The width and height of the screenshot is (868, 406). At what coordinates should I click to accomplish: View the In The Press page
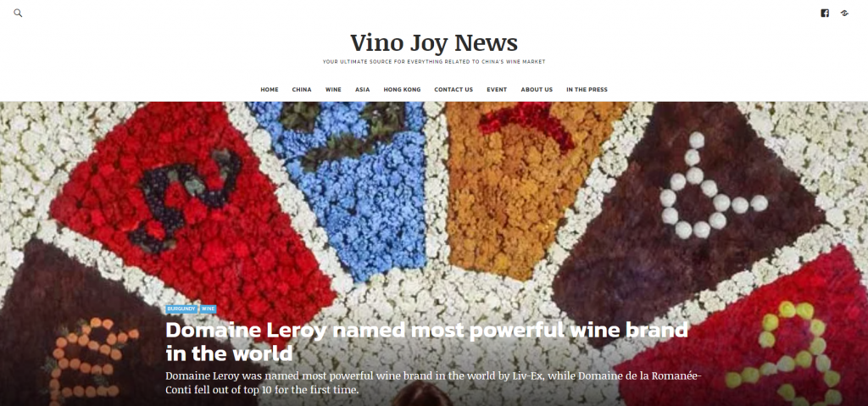587,90
